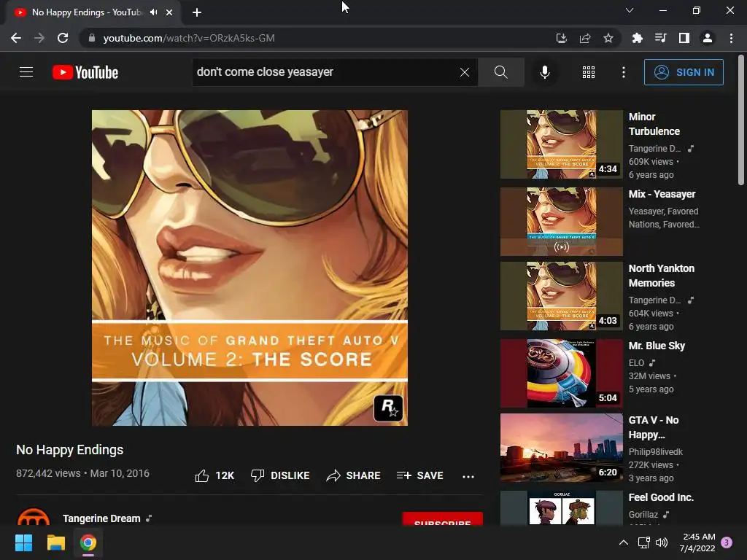The width and height of the screenshot is (747, 560).
Task: Open the SHARE dialog
Action: click(x=354, y=475)
